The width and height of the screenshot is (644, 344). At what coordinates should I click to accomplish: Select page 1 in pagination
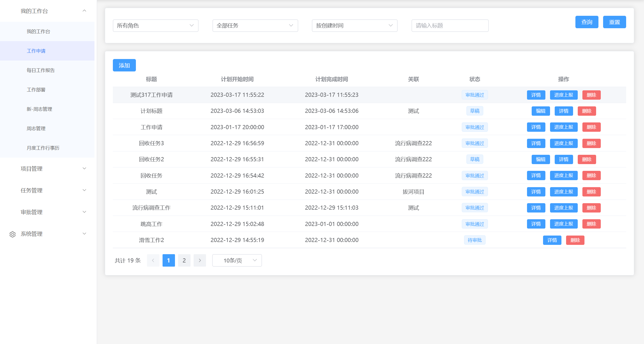pos(169,260)
